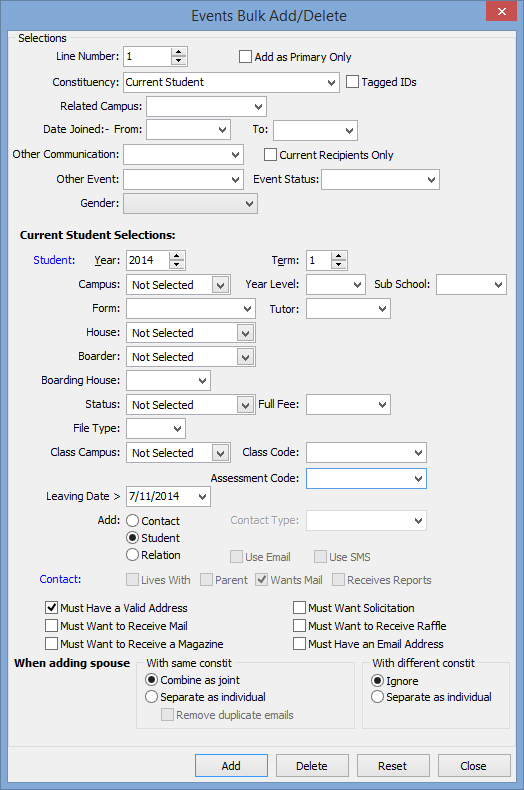Viewport: 524px width, 790px height.
Task: Choose Separate as individual under same constit
Action: click(152, 697)
